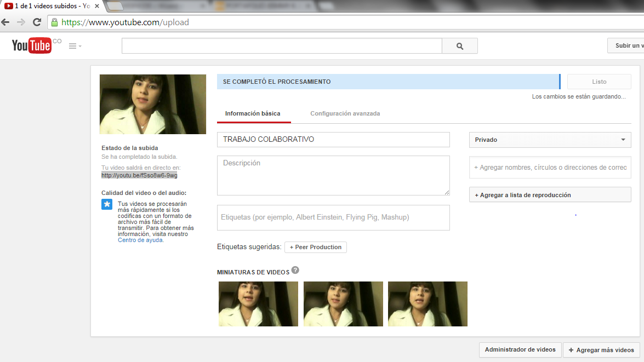This screenshot has width=644, height=362.
Task: Click Agregar más videos button
Action: (x=601, y=350)
